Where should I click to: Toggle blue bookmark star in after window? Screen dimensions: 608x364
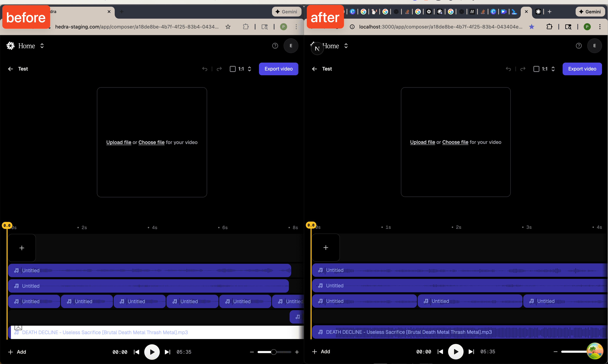(532, 27)
